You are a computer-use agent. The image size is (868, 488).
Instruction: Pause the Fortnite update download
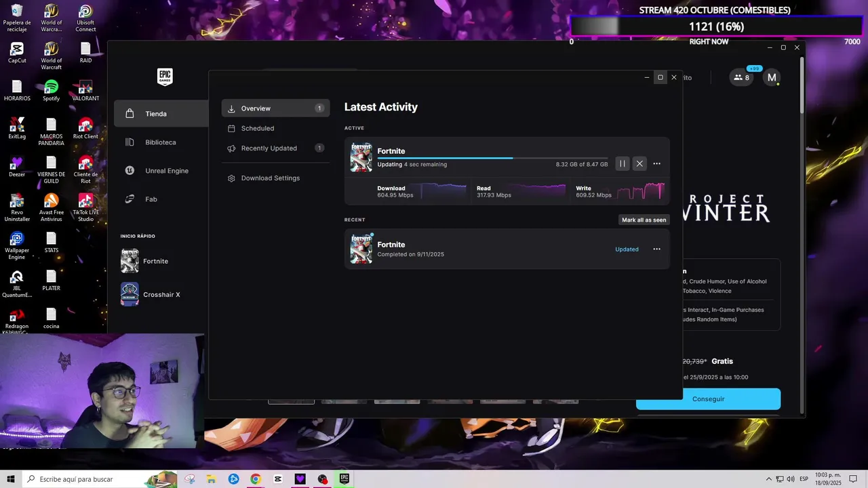click(622, 163)
